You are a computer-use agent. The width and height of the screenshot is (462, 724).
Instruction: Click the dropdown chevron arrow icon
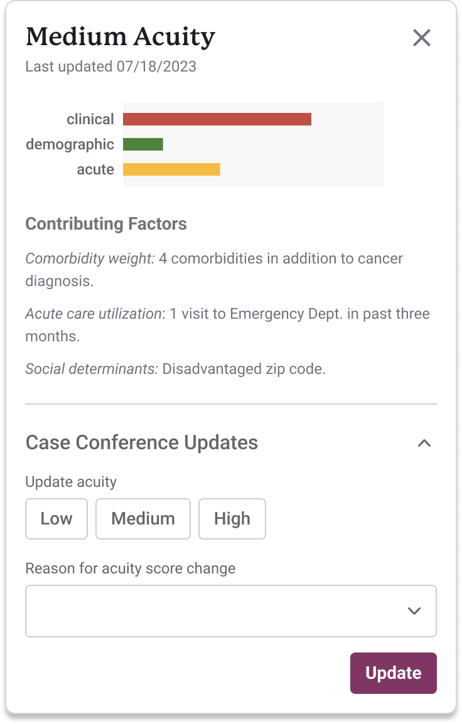[414, 611]
